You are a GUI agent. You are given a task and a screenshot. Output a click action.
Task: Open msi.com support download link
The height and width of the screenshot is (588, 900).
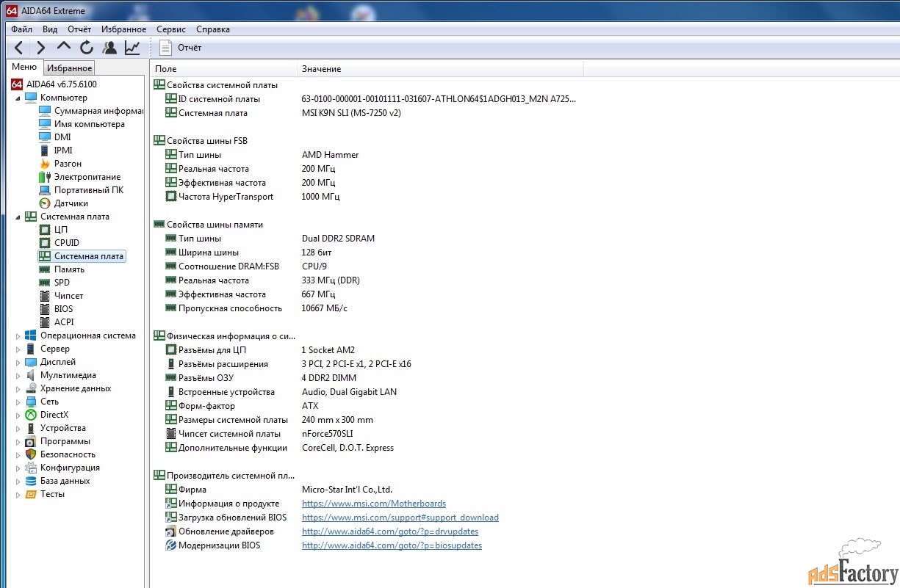tap(400, 518)
